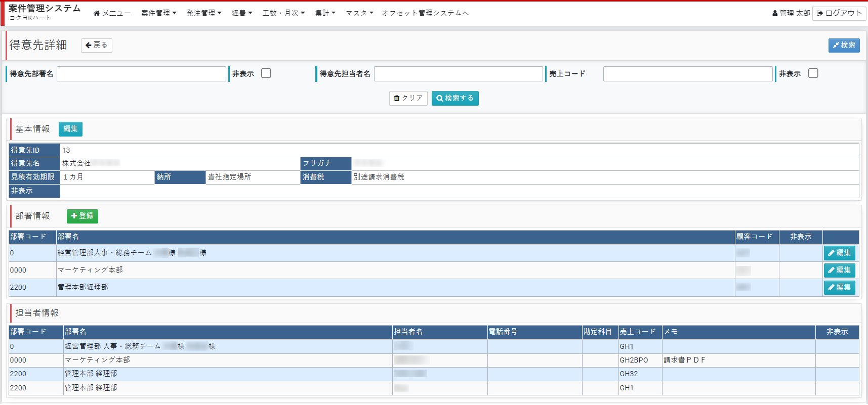Toggle 非表示 checkbox next to 売上コード
868x405 pixels.
pos(813,73)
